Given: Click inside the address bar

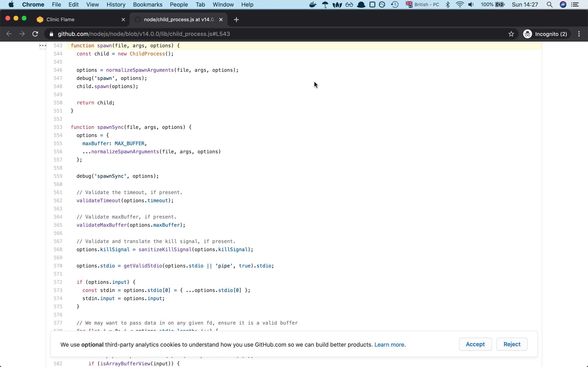Looking at the screenshot, I should point(292,34).
